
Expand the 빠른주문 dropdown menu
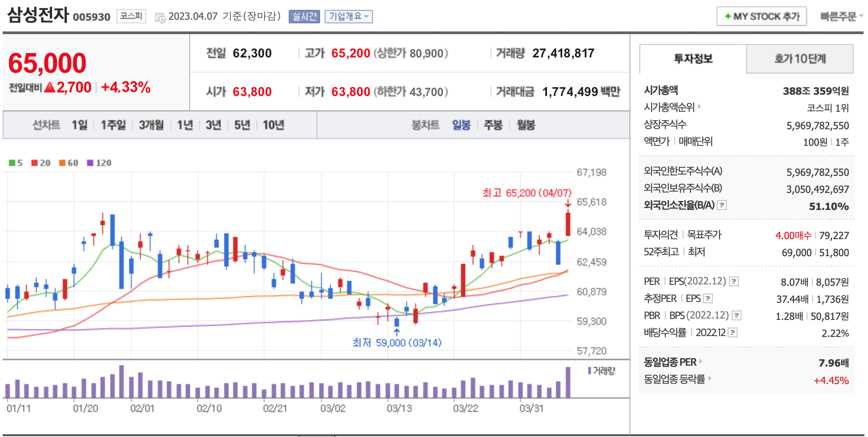(841, 17)
